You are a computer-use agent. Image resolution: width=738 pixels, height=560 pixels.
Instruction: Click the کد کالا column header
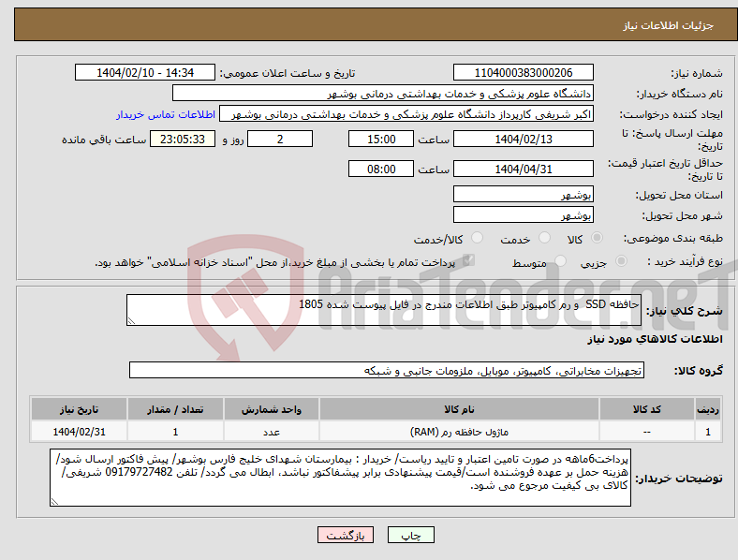pos(647,409)
